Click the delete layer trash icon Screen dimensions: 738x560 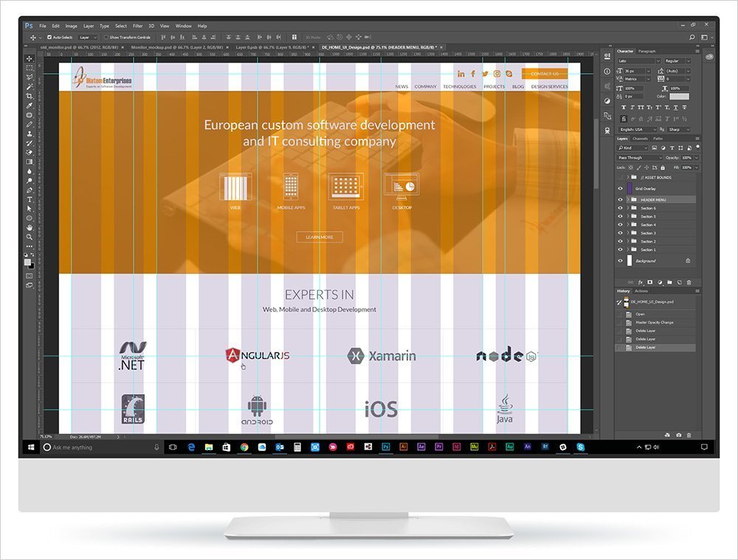click(x=689, y=282)
